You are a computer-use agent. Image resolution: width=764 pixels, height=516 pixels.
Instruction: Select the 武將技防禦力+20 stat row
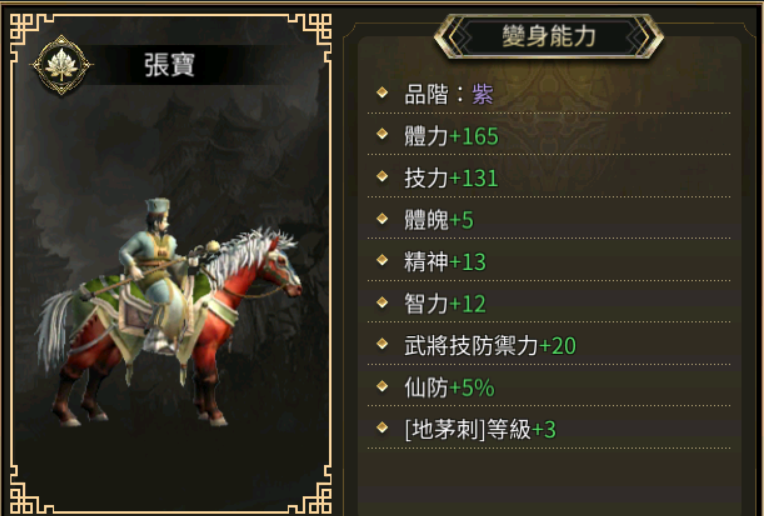(x=549, y=345)
